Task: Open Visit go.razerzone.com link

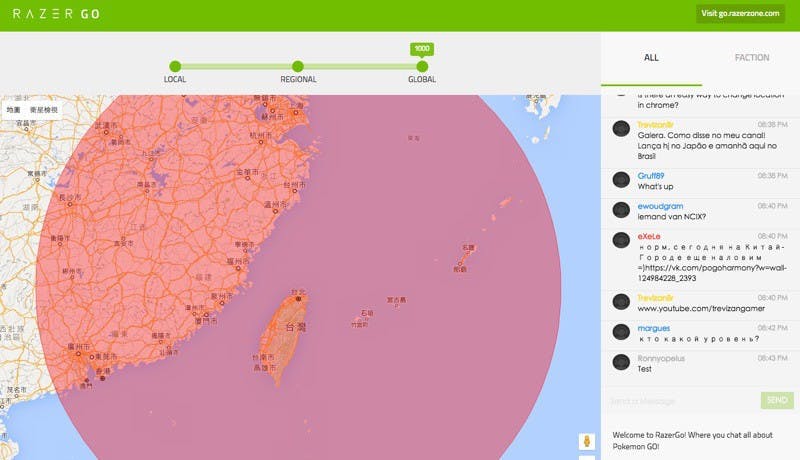Action: [740, 14]
